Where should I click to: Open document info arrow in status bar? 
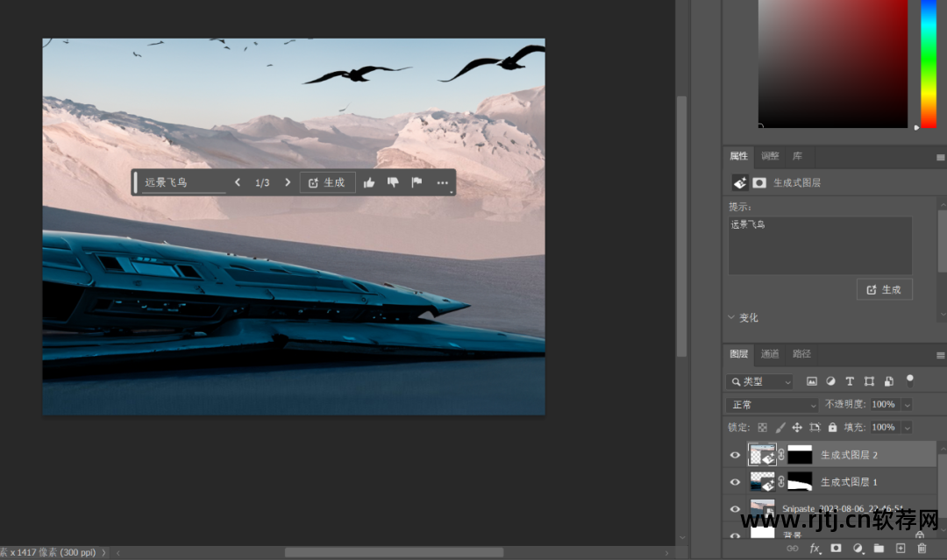(103, 552)
